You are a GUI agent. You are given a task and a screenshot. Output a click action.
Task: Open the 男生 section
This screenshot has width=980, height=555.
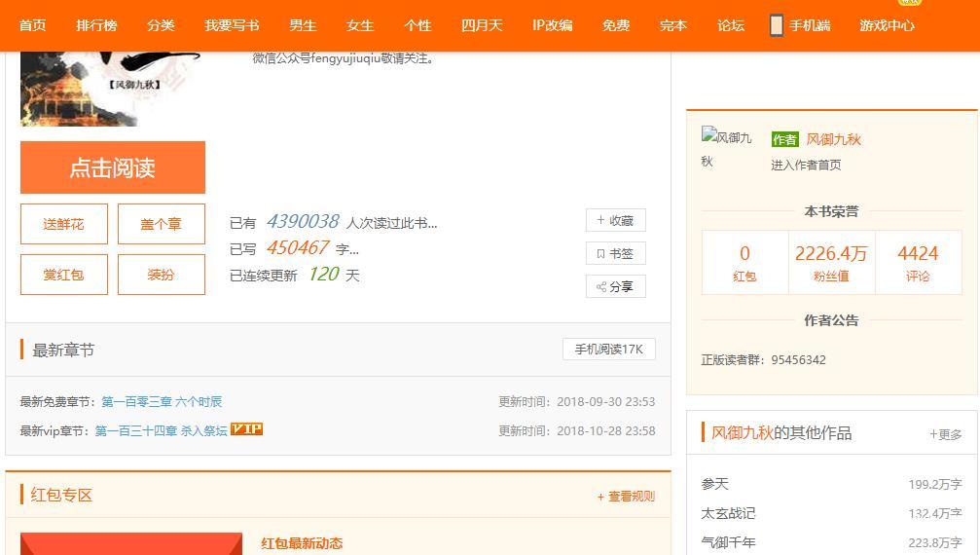point(303,25)
